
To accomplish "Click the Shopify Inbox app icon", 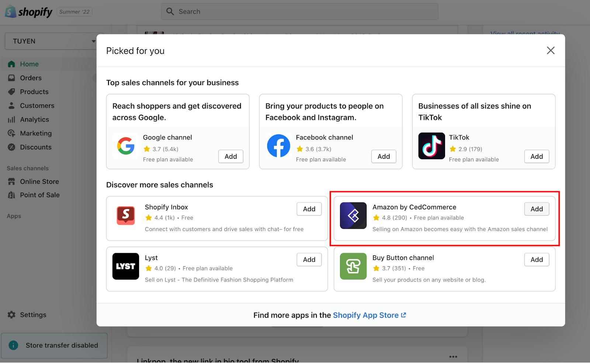I will tap(126, 216).
